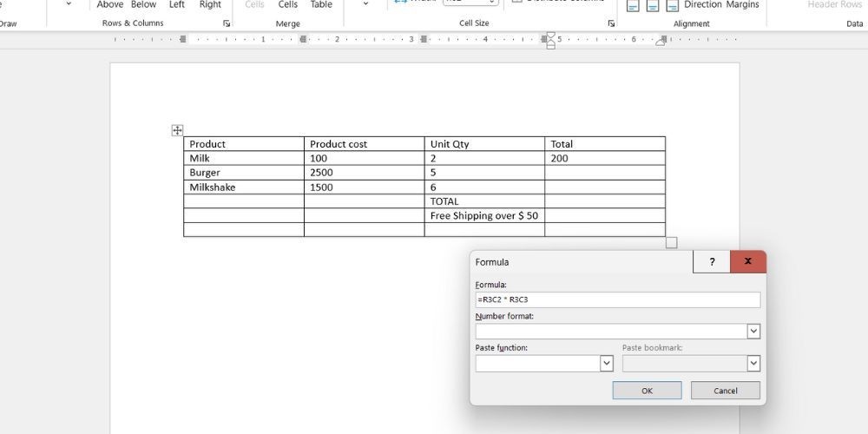
Task: Click the 'Product cost' header cell
Action: pyautogui.click(x=365, y=144)
